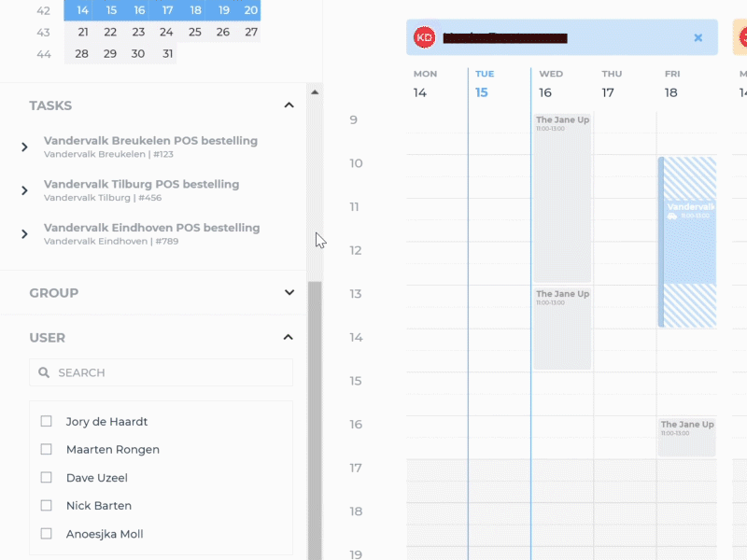This screenshot has height=560, width=747.
Task: Dismiss the blue notification banner
Action: [x=698, y=37]
